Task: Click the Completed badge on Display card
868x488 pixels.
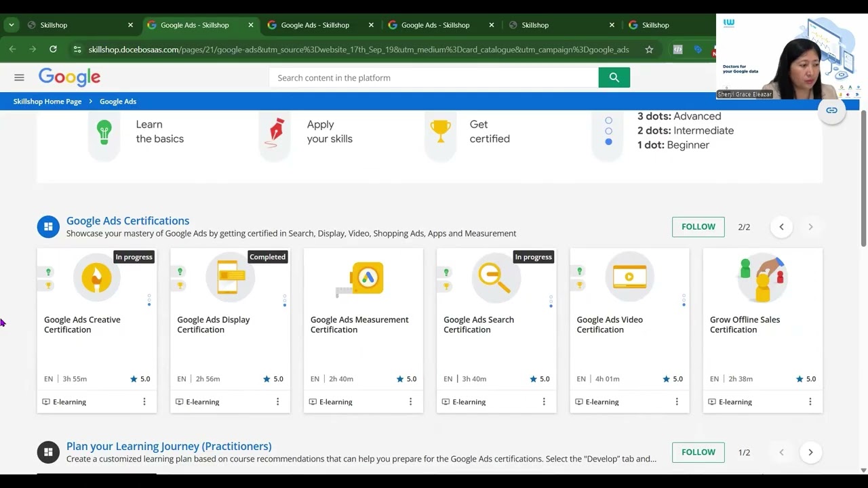Action: (x=267, y=257)
